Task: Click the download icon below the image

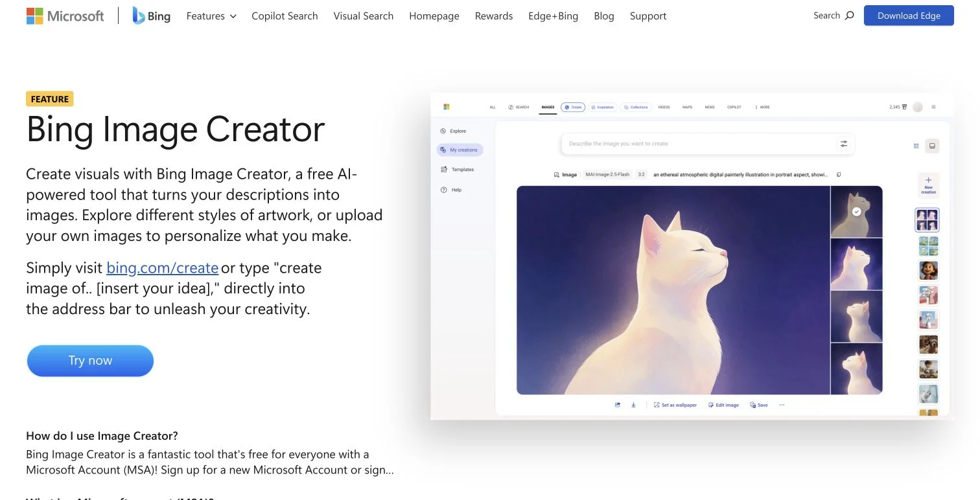Action: point(633,405)
